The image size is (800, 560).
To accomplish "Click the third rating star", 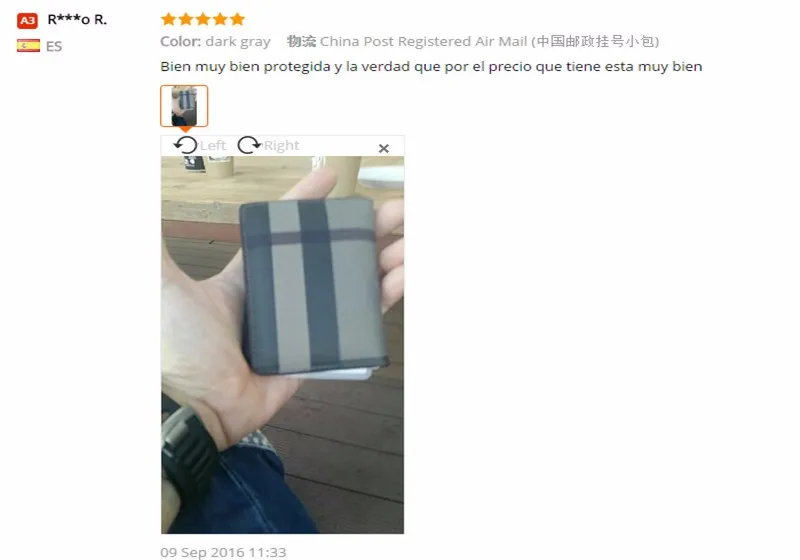I will click(x=203, y=19).
